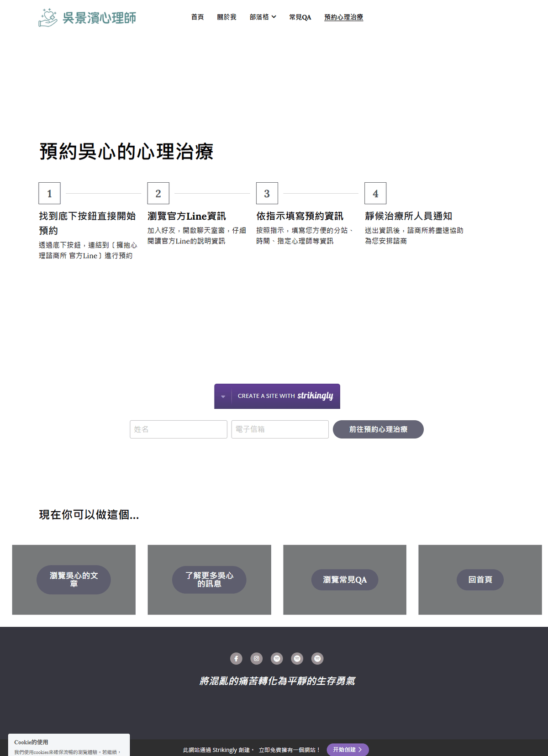Expand the 部落格 dropdown menu

[263, 17]
